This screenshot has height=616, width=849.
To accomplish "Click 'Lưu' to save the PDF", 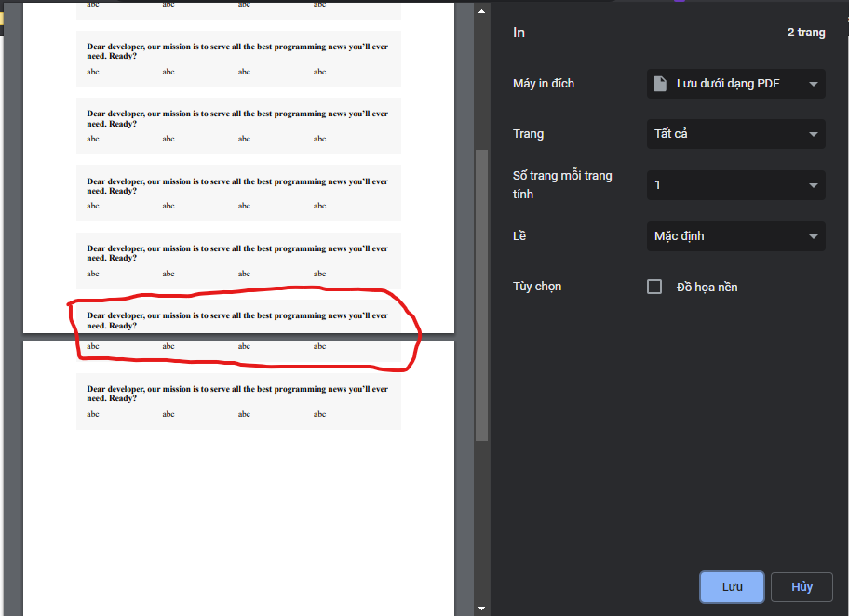I will pyautogui.click(x=732, y=586).
